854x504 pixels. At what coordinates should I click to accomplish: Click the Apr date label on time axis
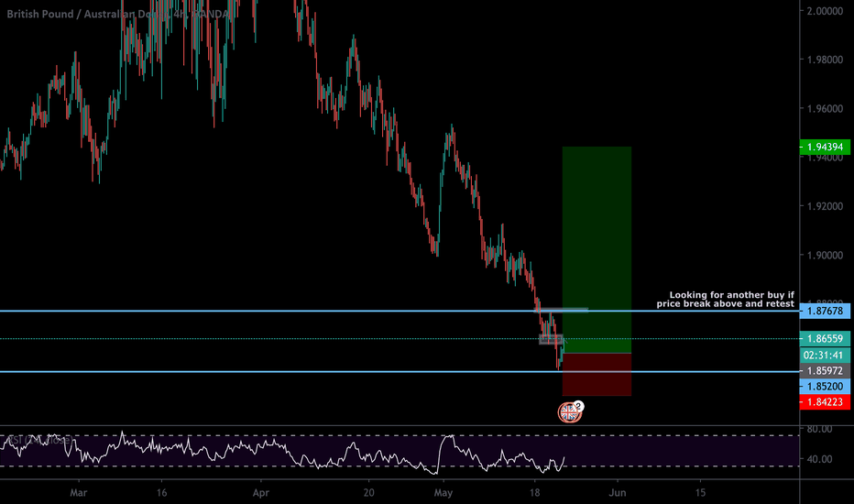[x=261, y=493]
